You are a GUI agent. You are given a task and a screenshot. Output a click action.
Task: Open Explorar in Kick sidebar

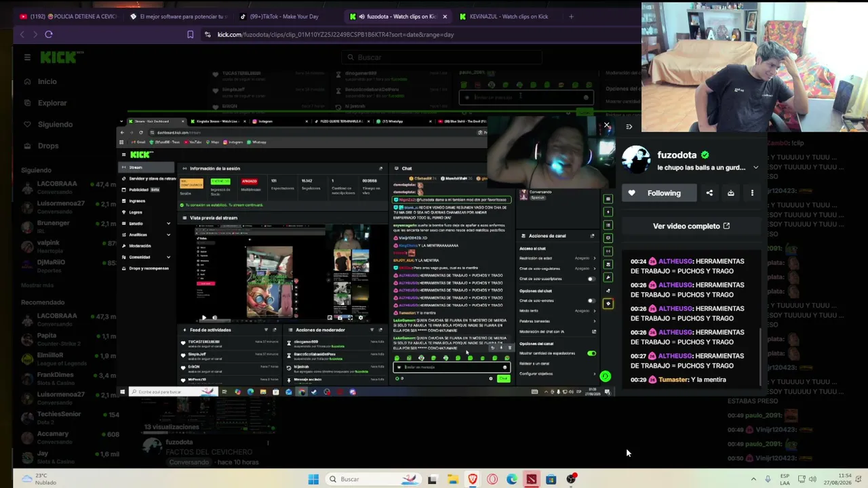click(x=52, y=103)
